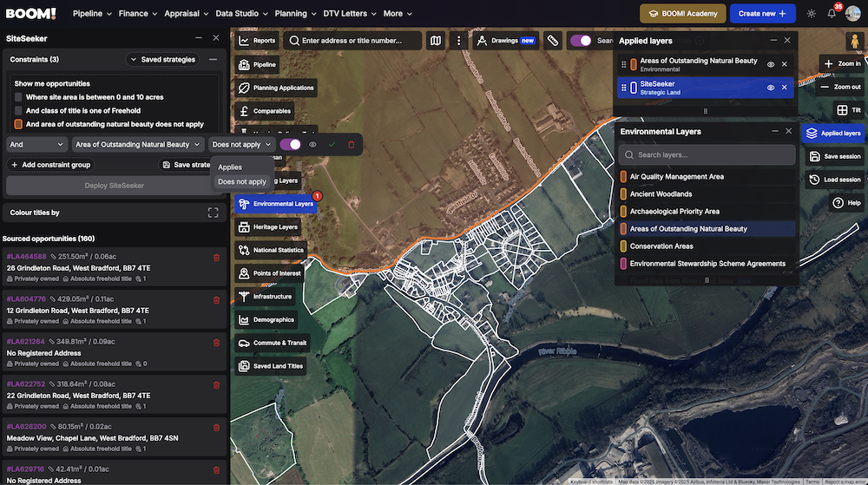Toggle the outstanding natural beauty constraint checkbox
Viewport: 868px width, 485px height.
pos(18,124)
